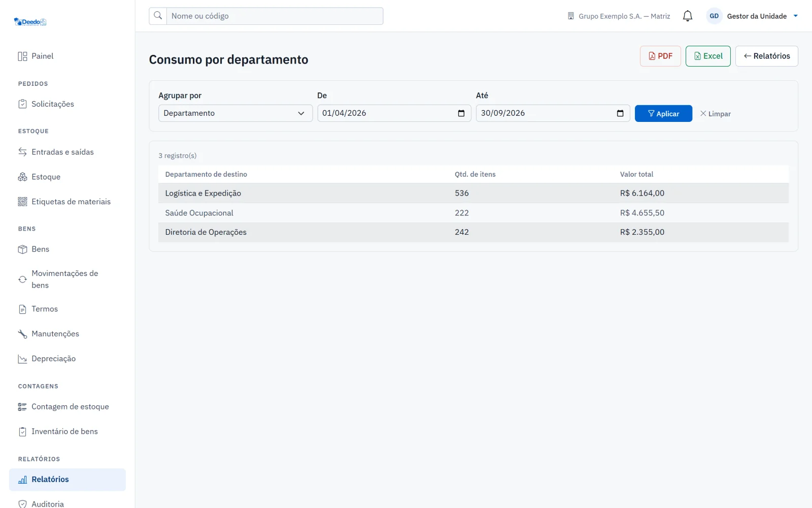The image size is (812, 508).
Task: Open the Até date calendar picker
Action: click(x=620, y=113)
